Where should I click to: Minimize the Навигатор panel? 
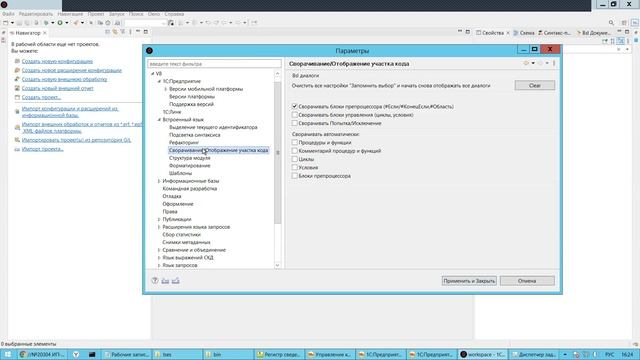[138, 32]
